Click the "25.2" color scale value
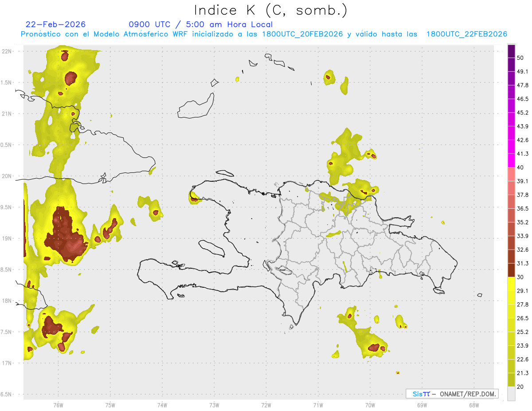The height and width of the screenshot is (411, 532). point(523,332)
